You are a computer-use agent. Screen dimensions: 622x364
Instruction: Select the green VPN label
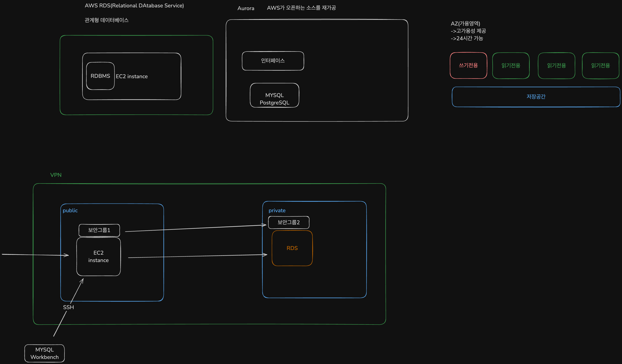(x=56, y=175)
